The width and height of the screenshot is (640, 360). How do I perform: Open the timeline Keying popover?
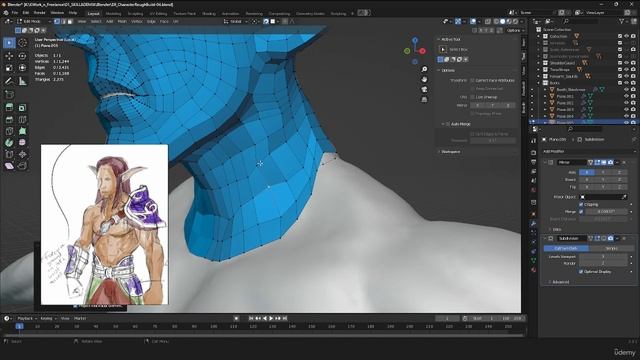click(48, 318)
